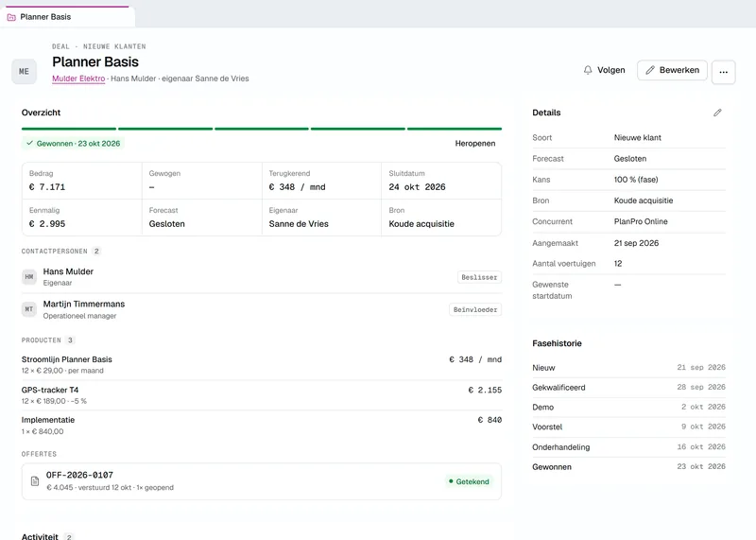Click Aantal voertuigen value 12
The width and height of the screenshot is (756, 540).
[618, 264]
